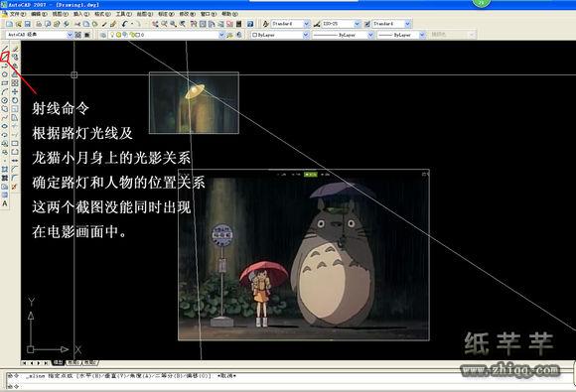Toggle layer 0 on/off light bulb

[113, 35]
